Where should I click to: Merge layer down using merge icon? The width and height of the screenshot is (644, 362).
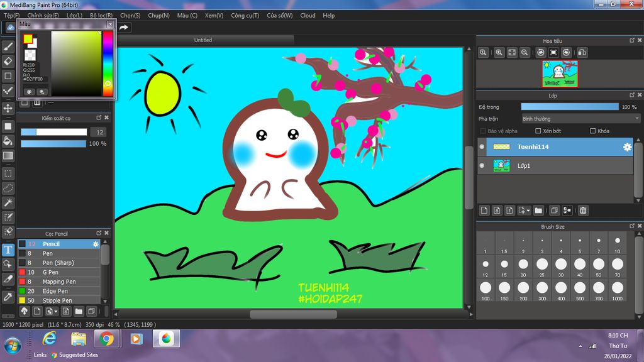pyautogui.click(x=567, y=211)
